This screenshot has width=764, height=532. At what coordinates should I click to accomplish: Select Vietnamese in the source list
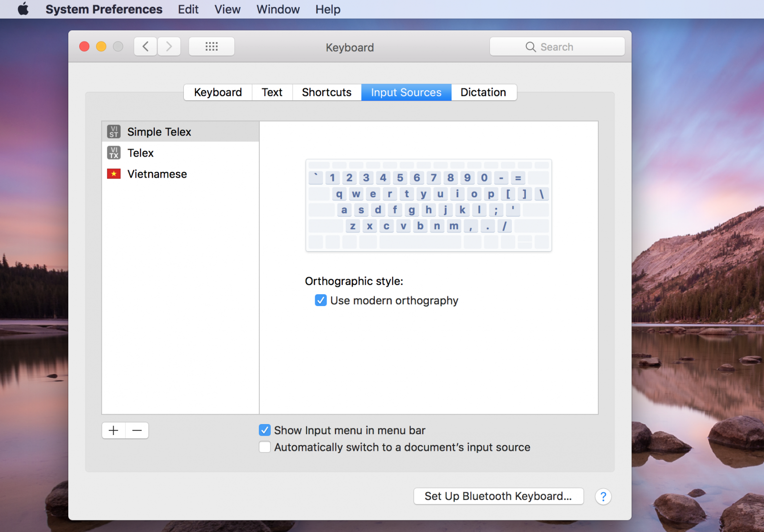coord(180,174)
